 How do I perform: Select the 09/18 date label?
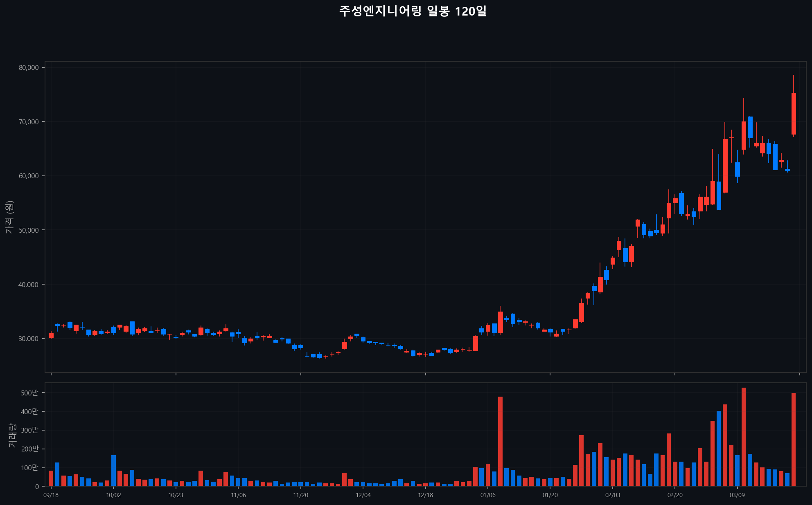click(x=51, y=495)
